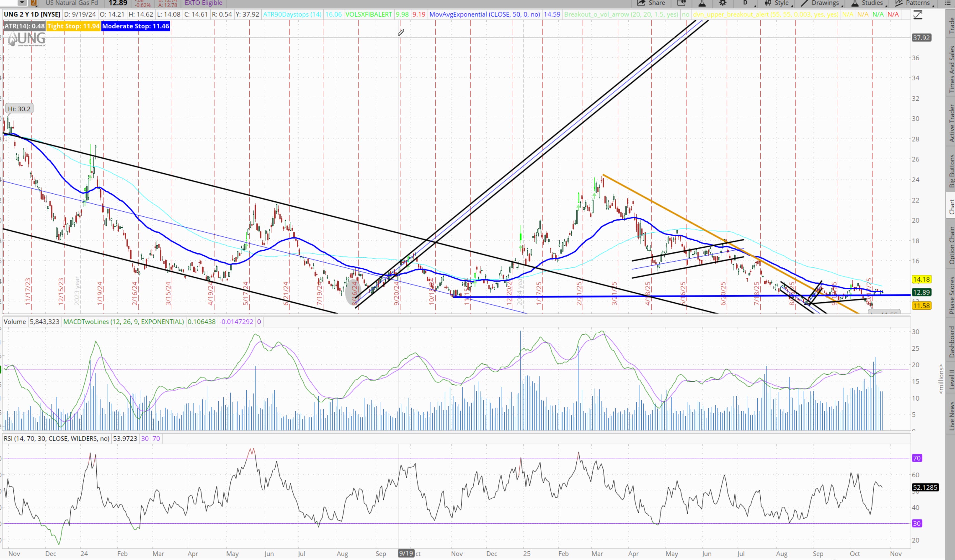Click the chart scale curve icon

coord(918,15)
